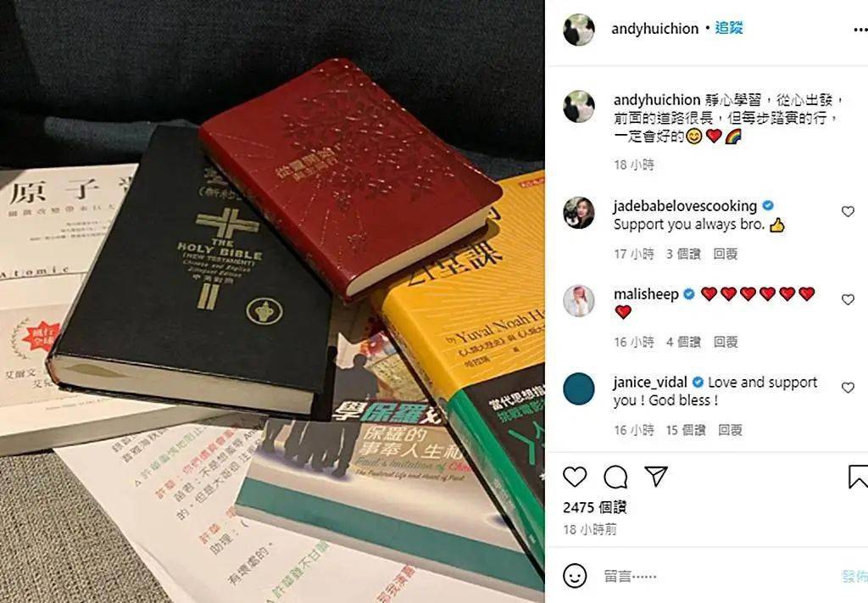
Task: Like jadebabelovescooking's comment
Action: point(848,211)
